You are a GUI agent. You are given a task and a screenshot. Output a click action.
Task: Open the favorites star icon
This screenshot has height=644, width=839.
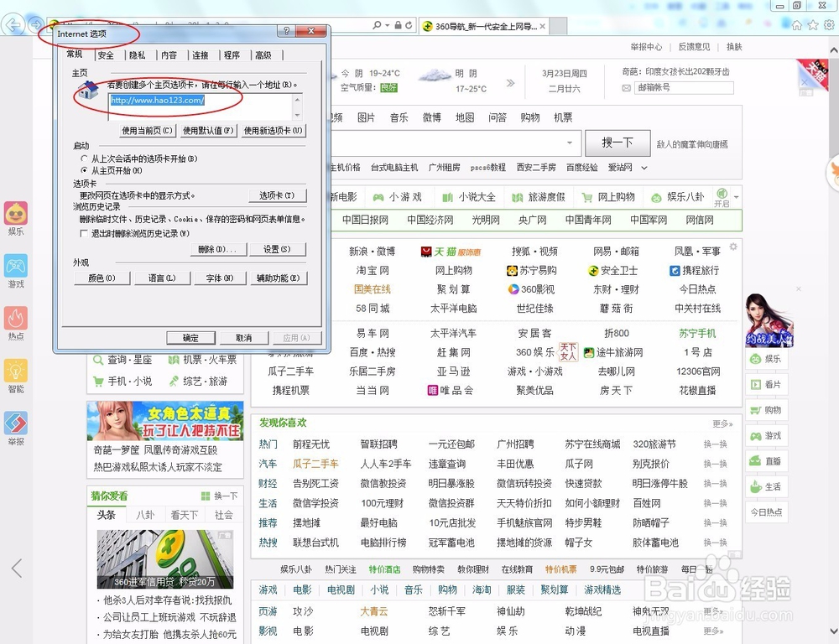click(813, 25)
